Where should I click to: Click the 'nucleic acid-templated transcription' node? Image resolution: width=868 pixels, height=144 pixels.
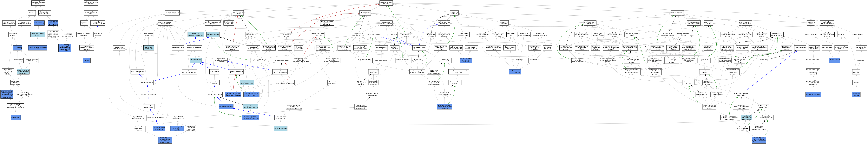[x=741, y=95]
